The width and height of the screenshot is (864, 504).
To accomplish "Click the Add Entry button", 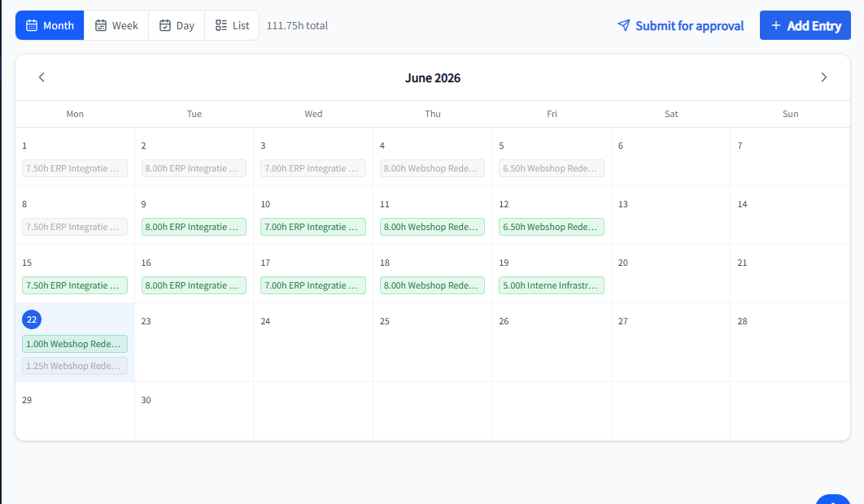I will [805, 25].
